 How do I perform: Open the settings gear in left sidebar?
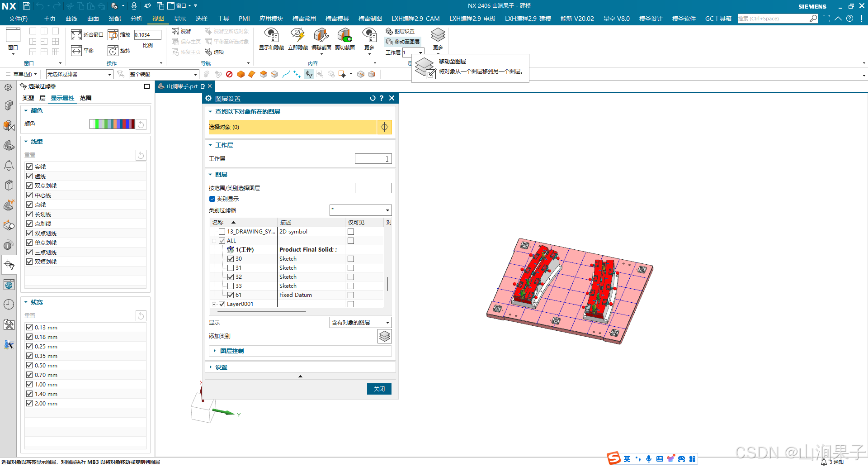coord(8,87)
